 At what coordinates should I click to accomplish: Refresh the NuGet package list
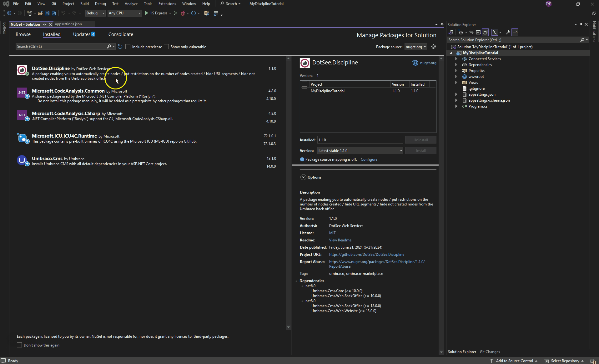(120, 47)
